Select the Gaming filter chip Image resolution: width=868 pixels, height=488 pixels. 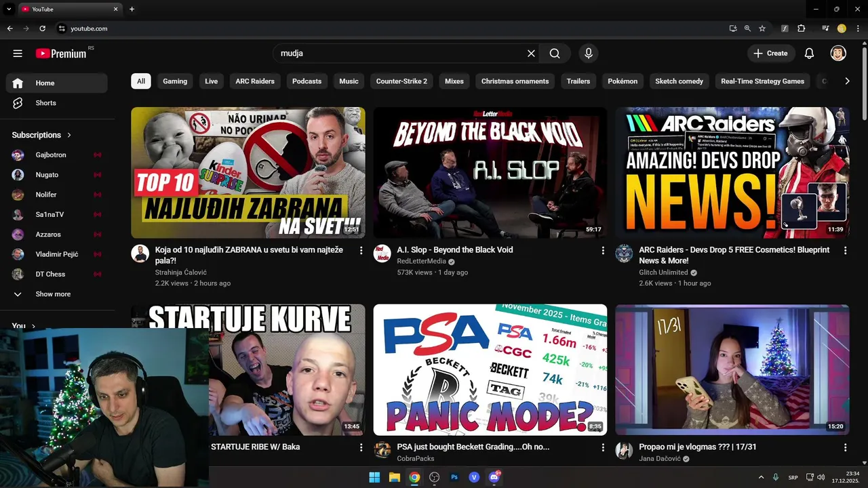click(x=175, y=81)
